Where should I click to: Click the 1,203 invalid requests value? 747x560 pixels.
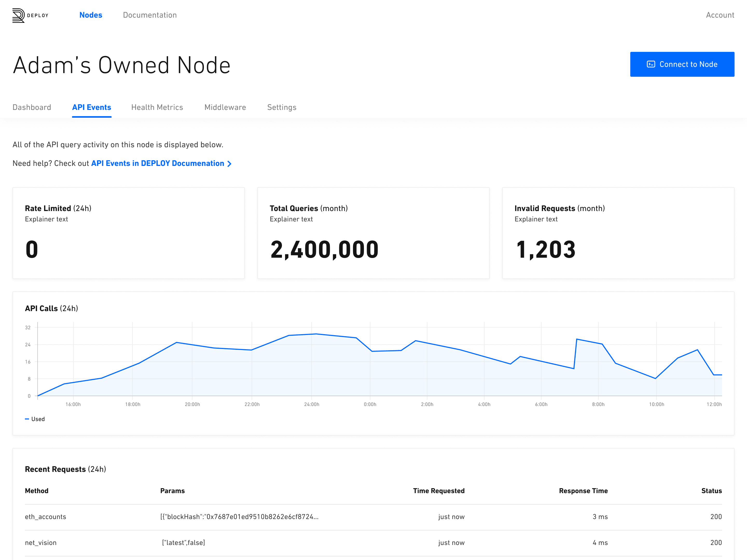pyautogui.click(x=545, y=250)
